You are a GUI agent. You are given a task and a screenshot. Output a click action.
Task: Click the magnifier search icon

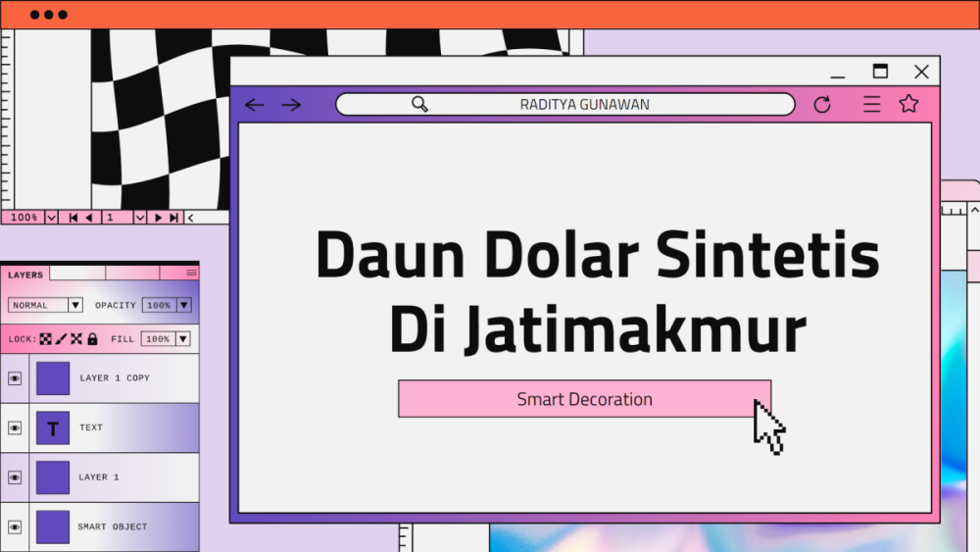point(420,104)
